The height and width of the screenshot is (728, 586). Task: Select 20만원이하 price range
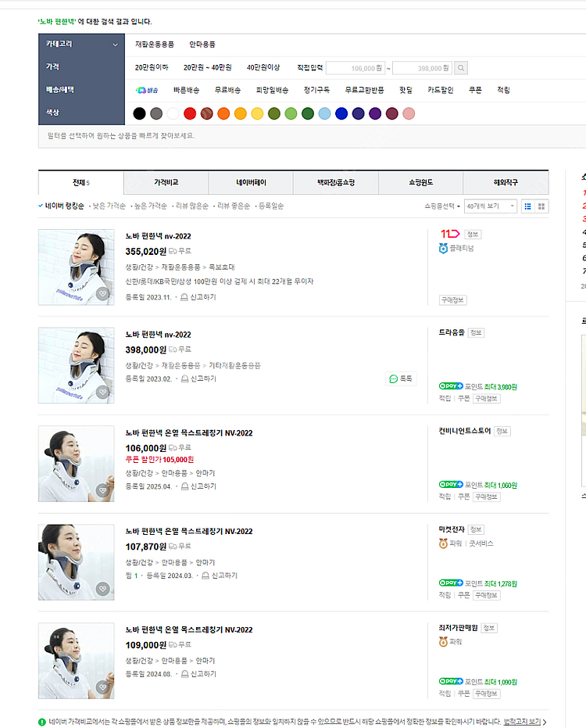(152, 67)
